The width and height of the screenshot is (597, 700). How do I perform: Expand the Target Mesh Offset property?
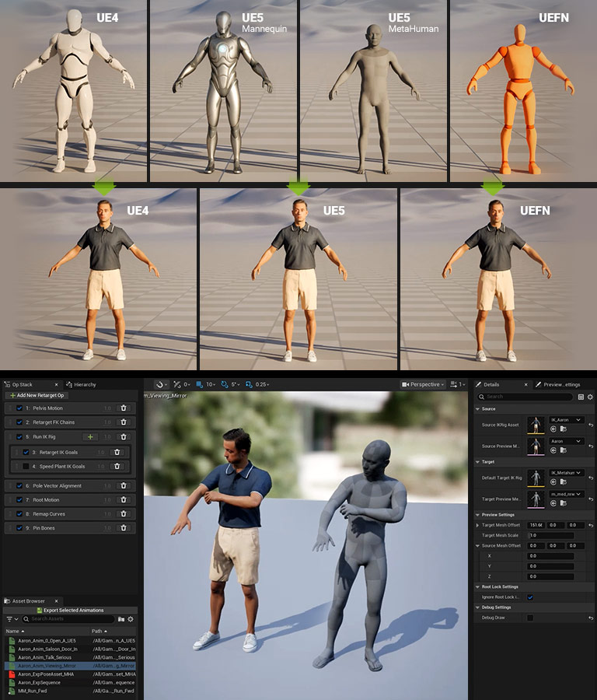477,525
